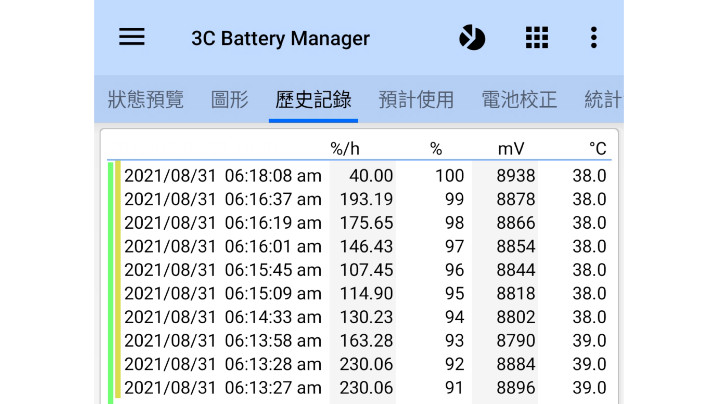Click the 146.43 %/h value
The image size is (718, 404).
(x=366, y=246)
